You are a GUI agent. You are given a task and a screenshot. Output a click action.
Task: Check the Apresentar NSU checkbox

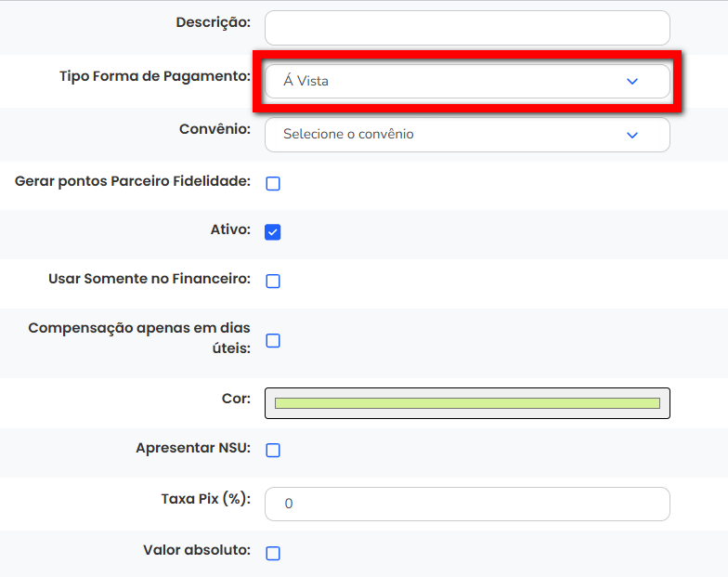tap(273, 451)
